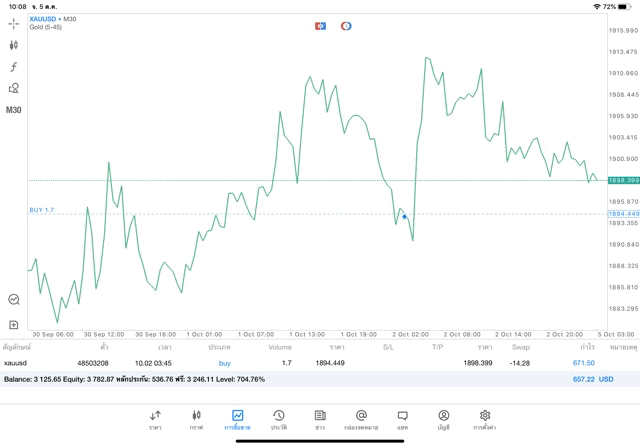Screen dimensions: 640x447
Task: Go to the mailbox (กล่องจดหมาย) tab
Action: click(361, 419)
